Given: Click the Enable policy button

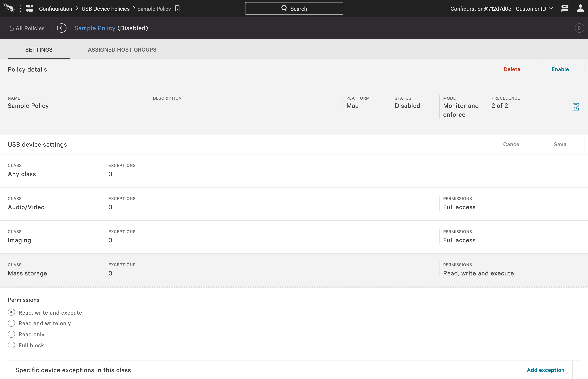Looking at the screenshot, I should (560, 69).
